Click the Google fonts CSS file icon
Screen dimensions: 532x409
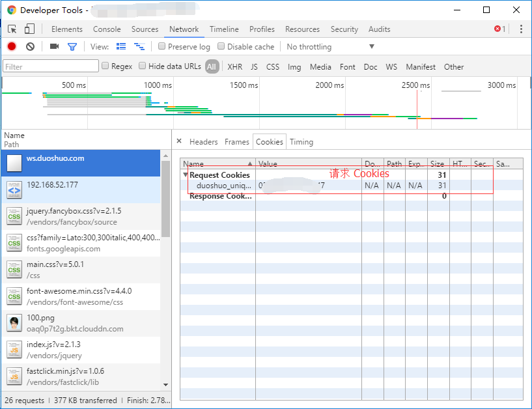click(x=14, y=244)
